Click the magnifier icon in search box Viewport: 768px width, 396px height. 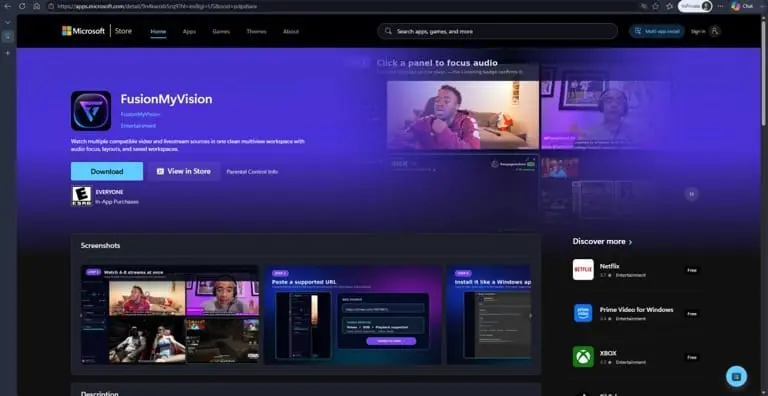[388, 31]
